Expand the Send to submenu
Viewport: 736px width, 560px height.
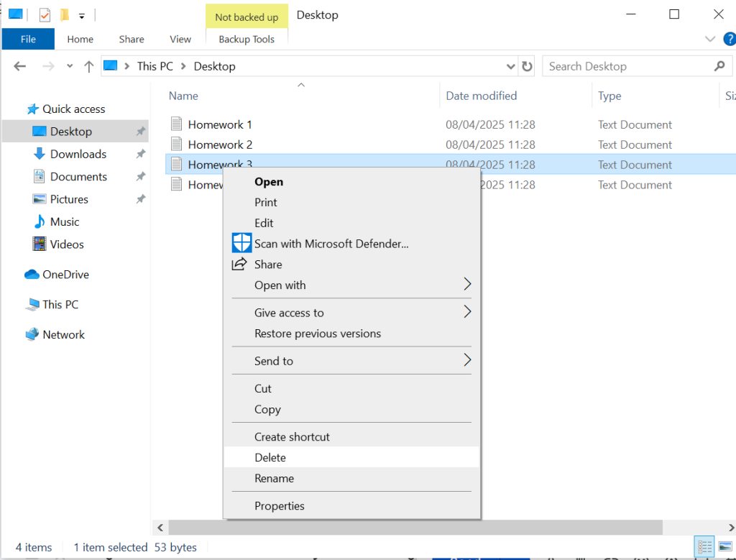pos(466,360)
